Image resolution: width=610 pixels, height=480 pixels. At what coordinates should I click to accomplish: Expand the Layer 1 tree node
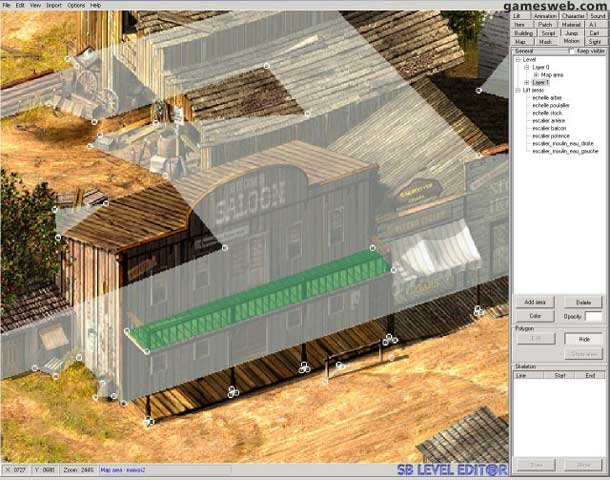coord(527,82)
